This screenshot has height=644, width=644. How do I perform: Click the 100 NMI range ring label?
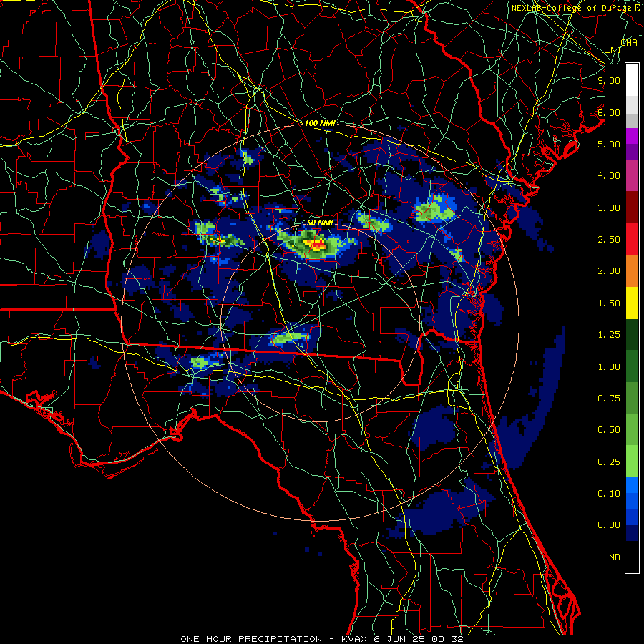point(320,123)
